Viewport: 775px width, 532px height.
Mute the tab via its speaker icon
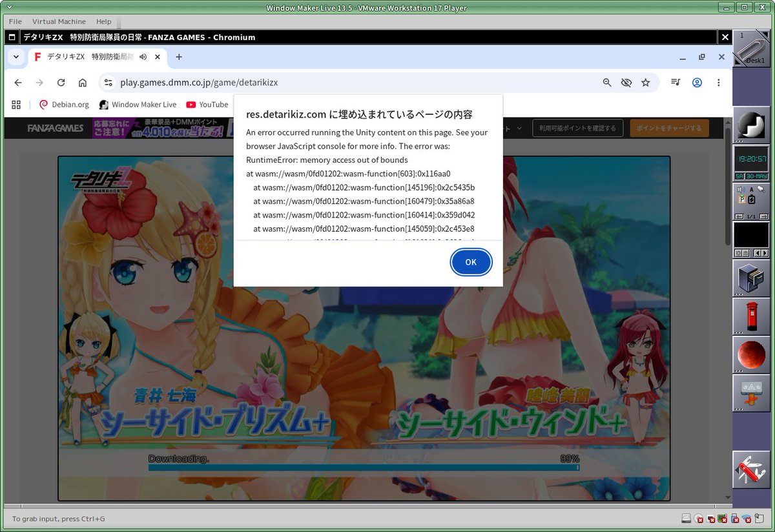pyautogui.click(x=143, y=57)
